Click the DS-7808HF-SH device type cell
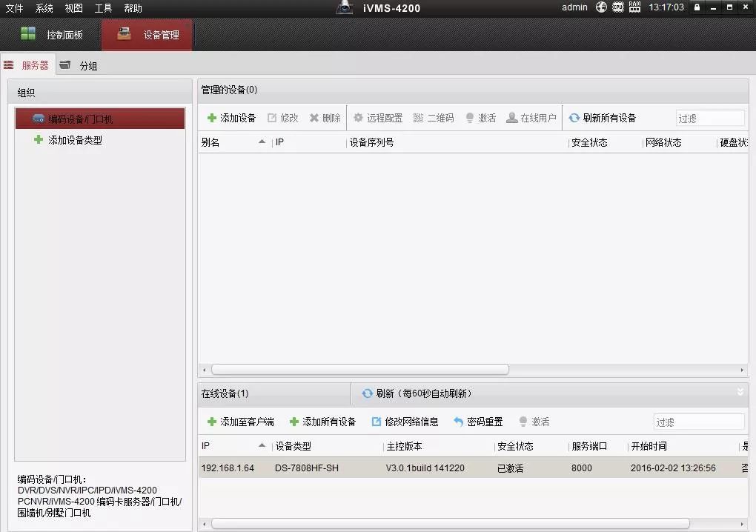 (x=307, y=468)
